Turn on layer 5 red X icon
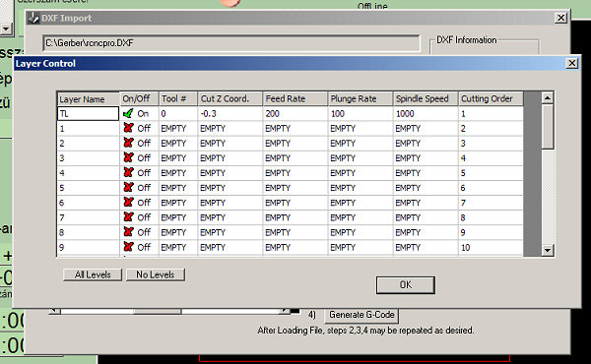The width and height of the screenshot is (591, 364). [128, 188]
